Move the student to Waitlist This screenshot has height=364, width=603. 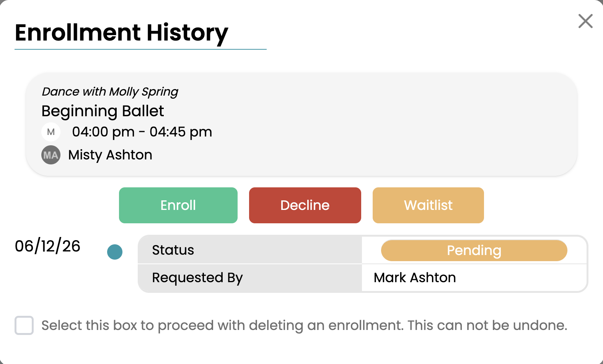click(428, 205)
